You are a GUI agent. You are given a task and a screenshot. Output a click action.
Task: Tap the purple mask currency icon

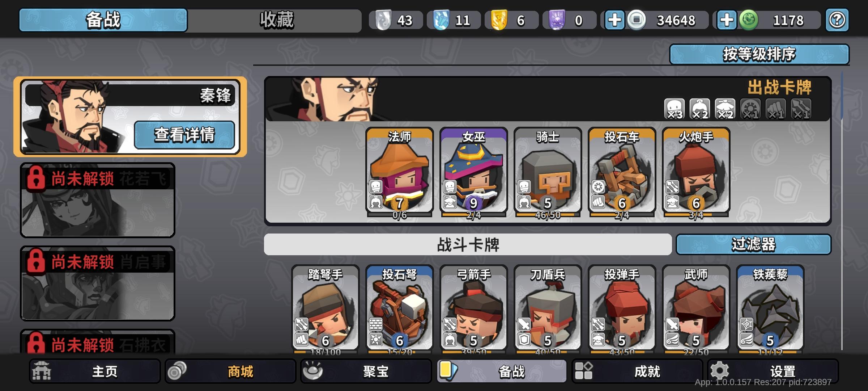click(x=557, y=20)
